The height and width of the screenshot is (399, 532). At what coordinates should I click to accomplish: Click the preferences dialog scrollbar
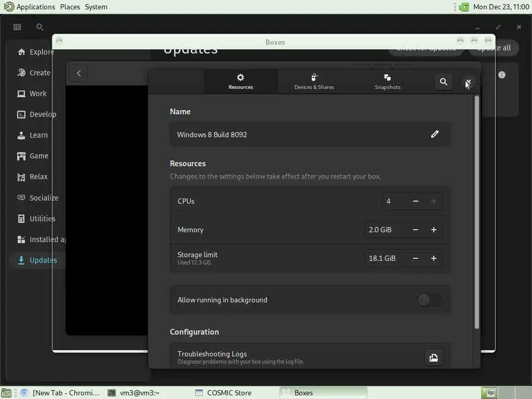(477, 212)
